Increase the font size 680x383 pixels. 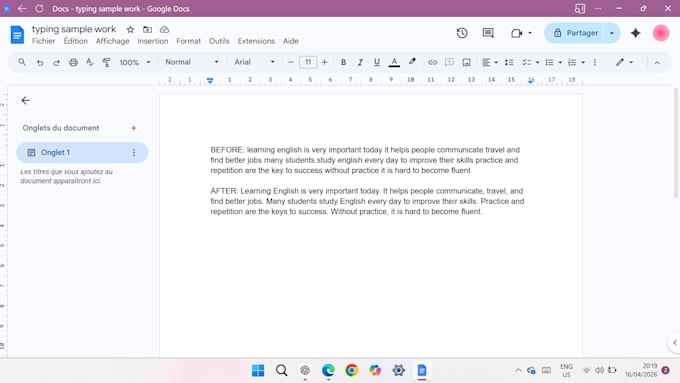click(324, 62)
